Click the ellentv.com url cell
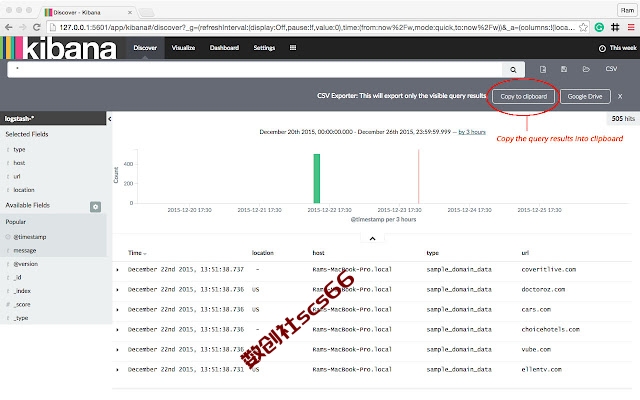Viewport: 640px width, 400px height. tap(541, 369)
